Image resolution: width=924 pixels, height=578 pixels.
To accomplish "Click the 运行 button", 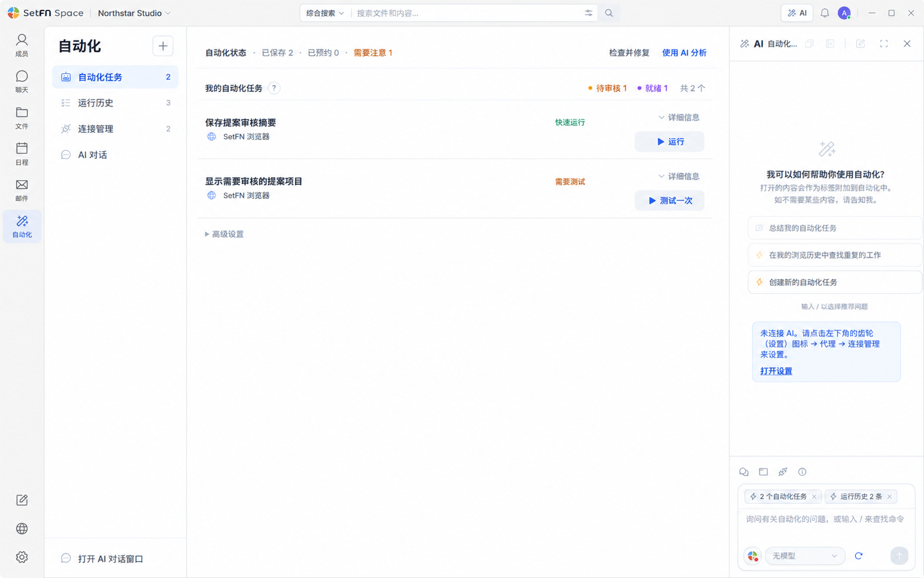I will (669, 142).
